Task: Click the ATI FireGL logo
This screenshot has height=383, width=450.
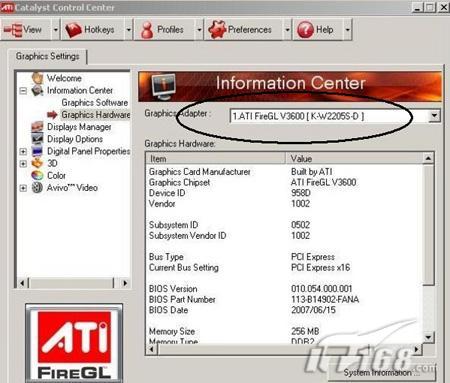Action: (74, 343)
